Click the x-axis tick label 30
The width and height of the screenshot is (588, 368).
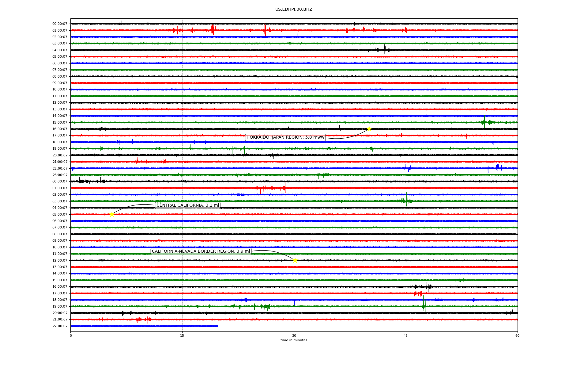[x=294, y=335]
